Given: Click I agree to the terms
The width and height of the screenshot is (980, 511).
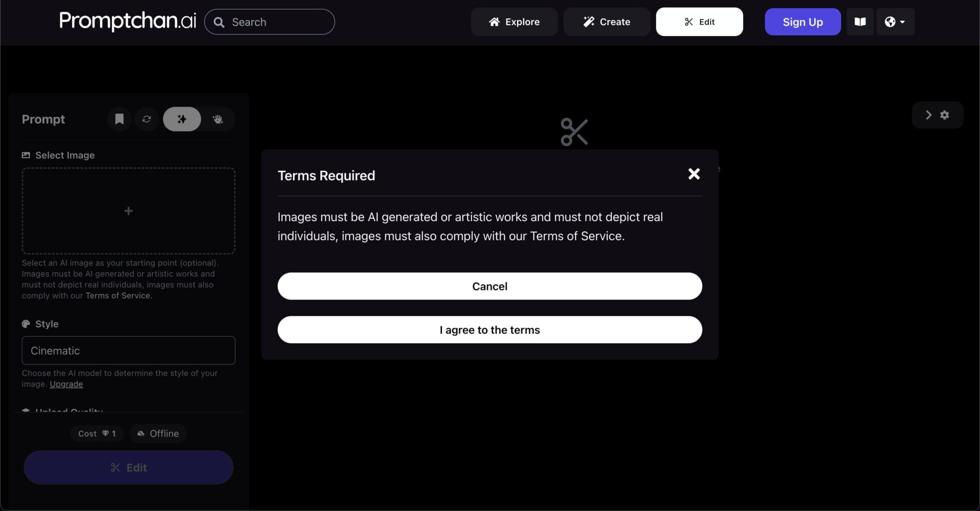Looking at the screenshot, I should [490, 330].
